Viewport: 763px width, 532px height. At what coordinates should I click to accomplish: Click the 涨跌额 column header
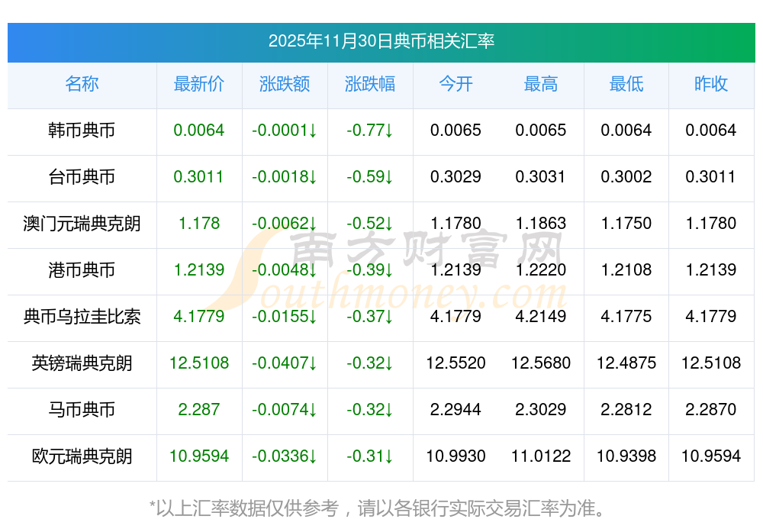285,84
